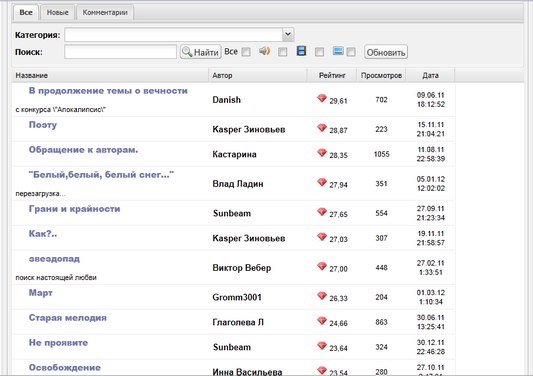
Task: Open the Комментарии tab
Action: (105, 13)
